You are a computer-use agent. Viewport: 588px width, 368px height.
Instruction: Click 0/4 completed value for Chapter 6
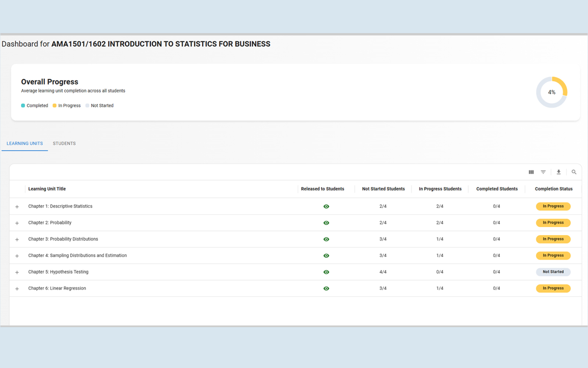coord(496,289)
